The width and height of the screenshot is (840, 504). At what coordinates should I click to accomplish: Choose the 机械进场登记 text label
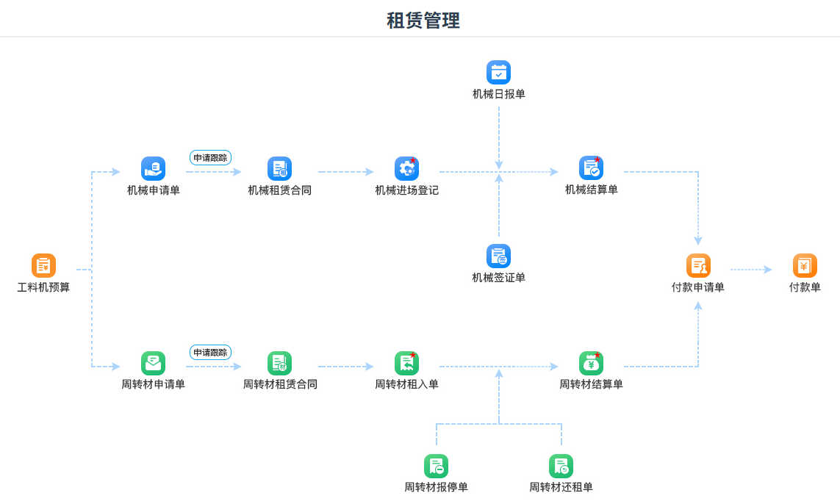[x=406, y=190]
